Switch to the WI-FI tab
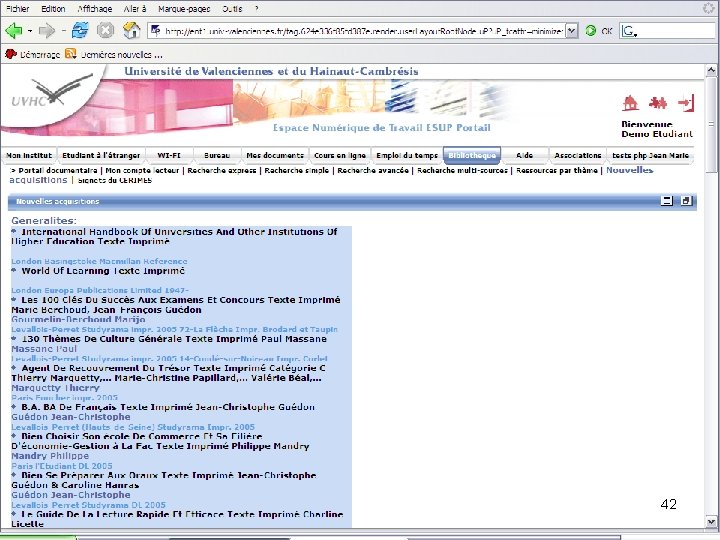The width and height of the screenshot is (720, 540). pos(169,155)
